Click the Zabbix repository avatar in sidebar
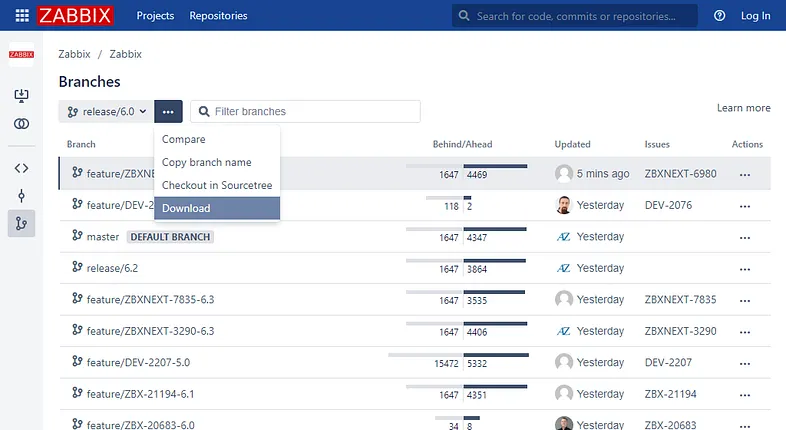786x430 pixels. tap(22, 54)
